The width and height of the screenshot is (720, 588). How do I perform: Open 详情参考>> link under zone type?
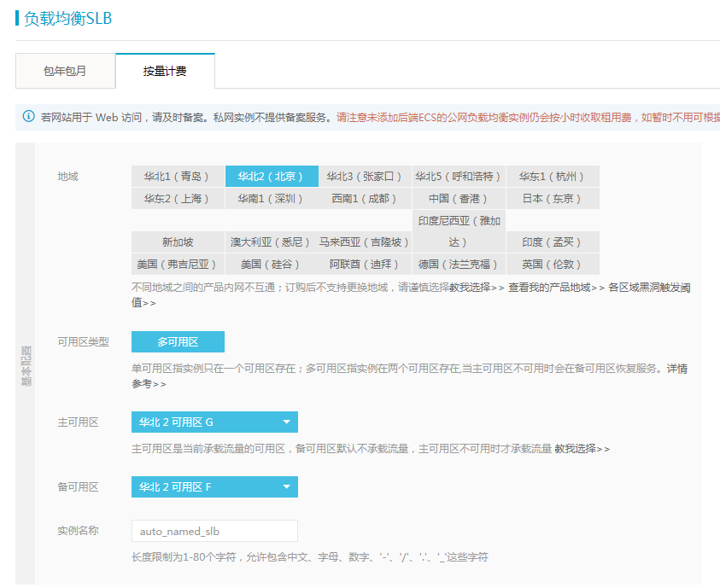[x=676, y=369]
